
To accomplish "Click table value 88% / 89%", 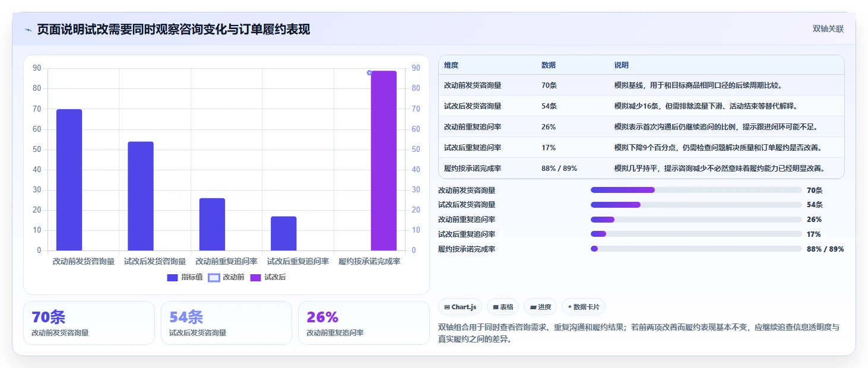I will pyautogui.click(x=559, y=169).
